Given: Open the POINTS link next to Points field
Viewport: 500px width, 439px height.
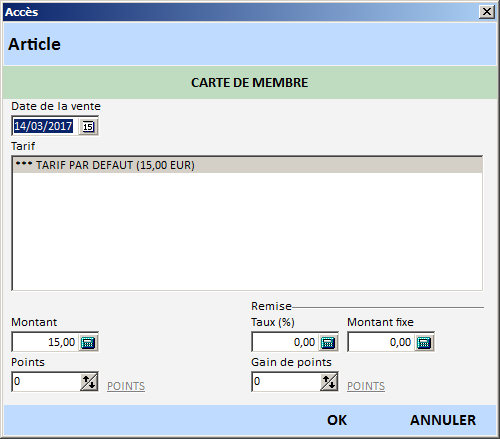Looking at the screenshot, I should pyautogui.click(x=126, y=386).
